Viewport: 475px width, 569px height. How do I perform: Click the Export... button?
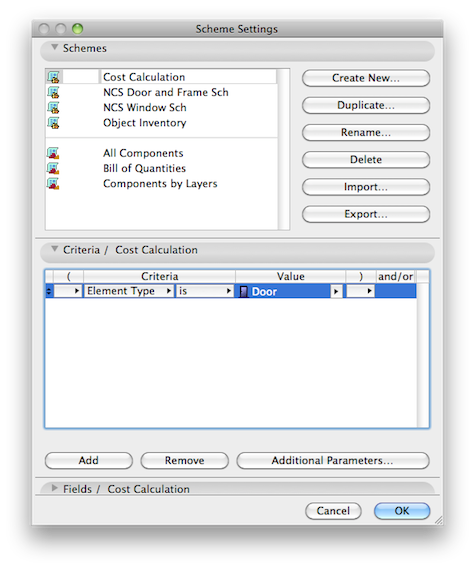(x=366, y=214)
